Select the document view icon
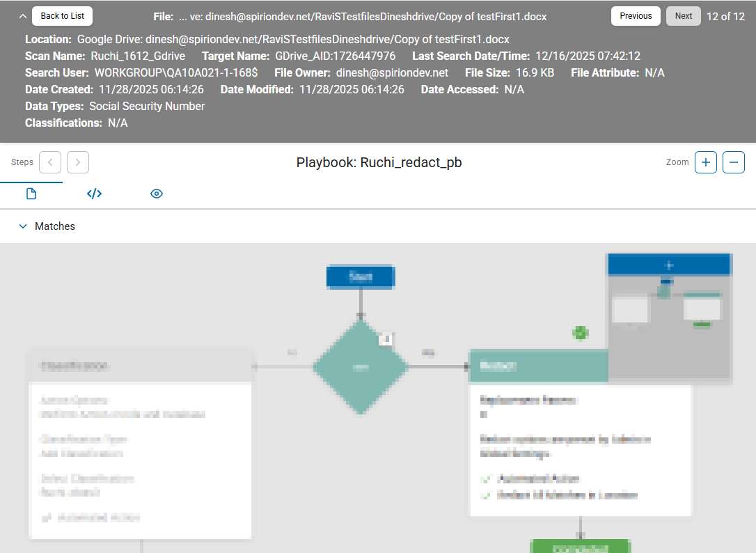The image size is (756, 553). [29, 194]
